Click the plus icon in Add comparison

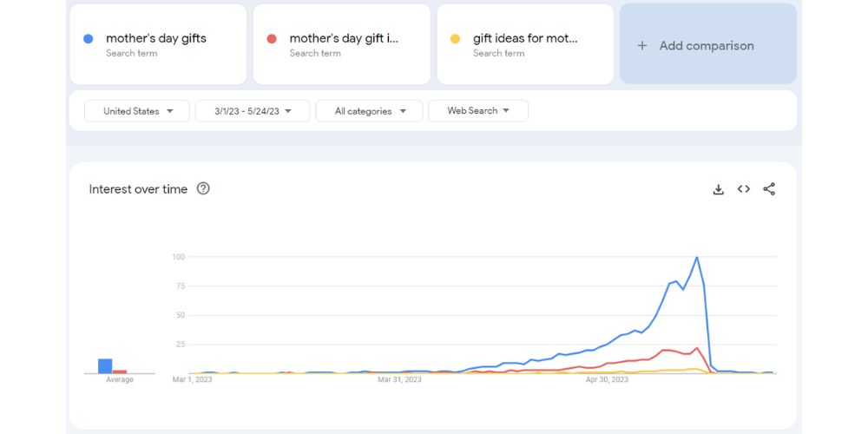click(642, 46)
